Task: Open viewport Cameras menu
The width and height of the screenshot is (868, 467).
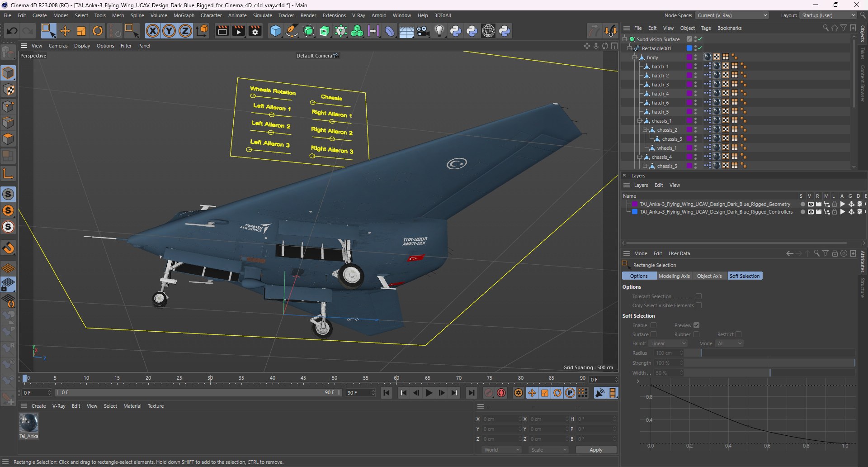Action: click(x=58, y=46)
